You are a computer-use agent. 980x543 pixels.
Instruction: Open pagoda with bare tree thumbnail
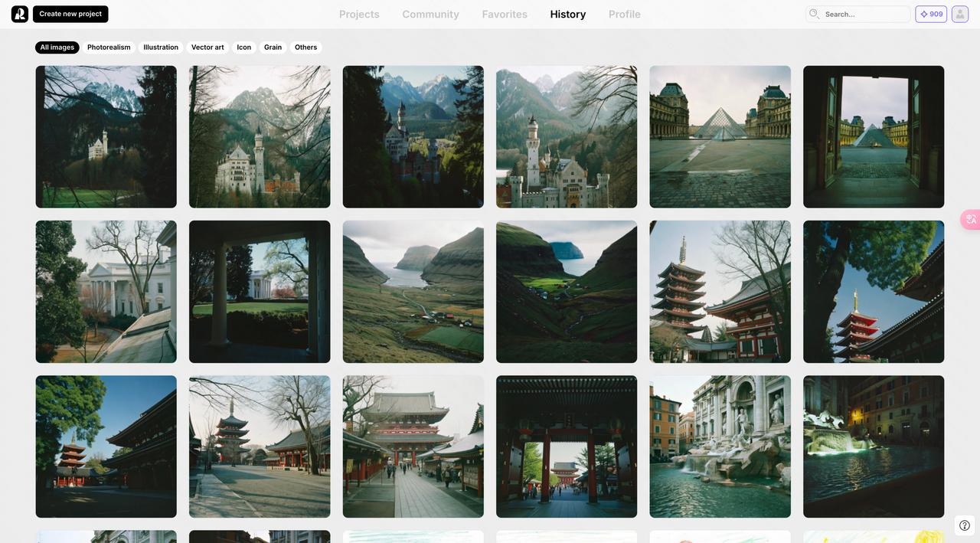[x=720, y=292]
